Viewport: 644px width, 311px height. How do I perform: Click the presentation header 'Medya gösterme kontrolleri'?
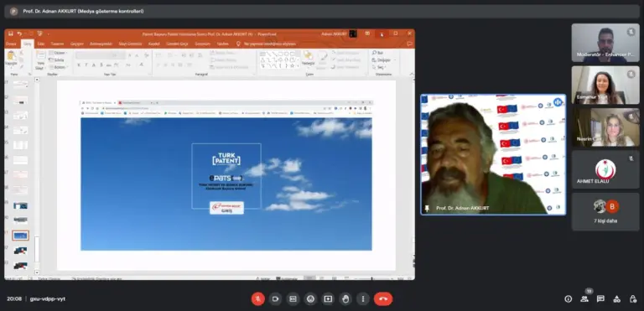pos(83,11)
